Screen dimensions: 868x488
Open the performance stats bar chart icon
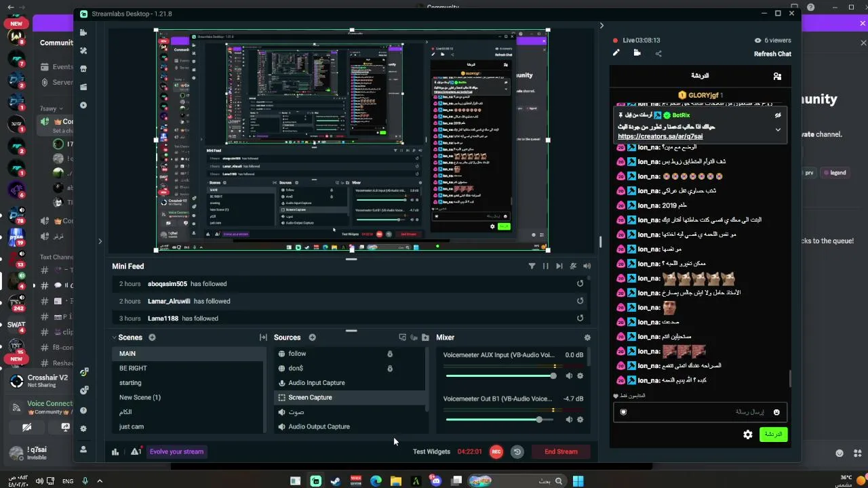(x=115, y=452)
